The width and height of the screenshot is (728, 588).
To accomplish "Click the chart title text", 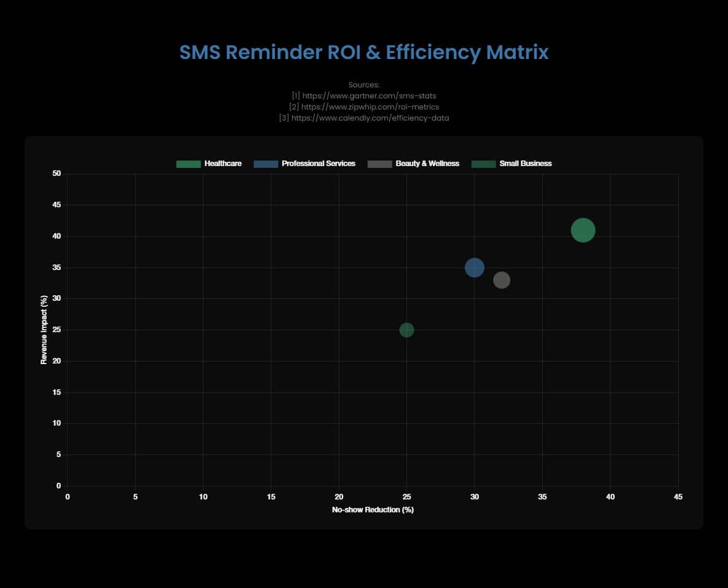I will pos(364,53).
